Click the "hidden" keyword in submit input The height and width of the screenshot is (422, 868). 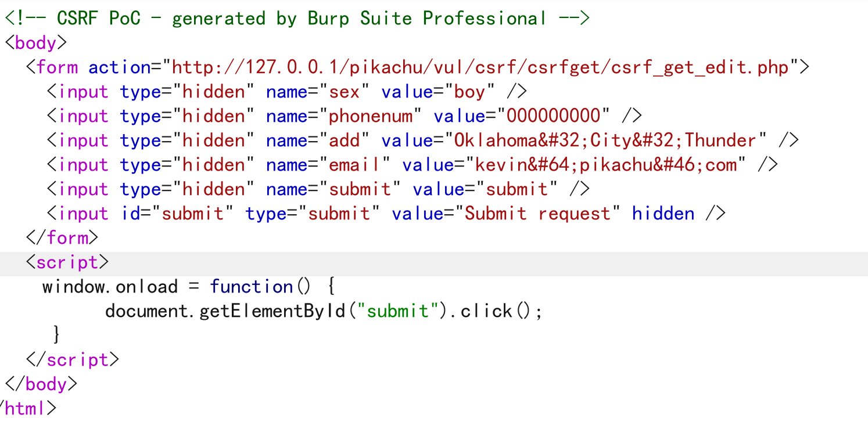click(663, 214)
